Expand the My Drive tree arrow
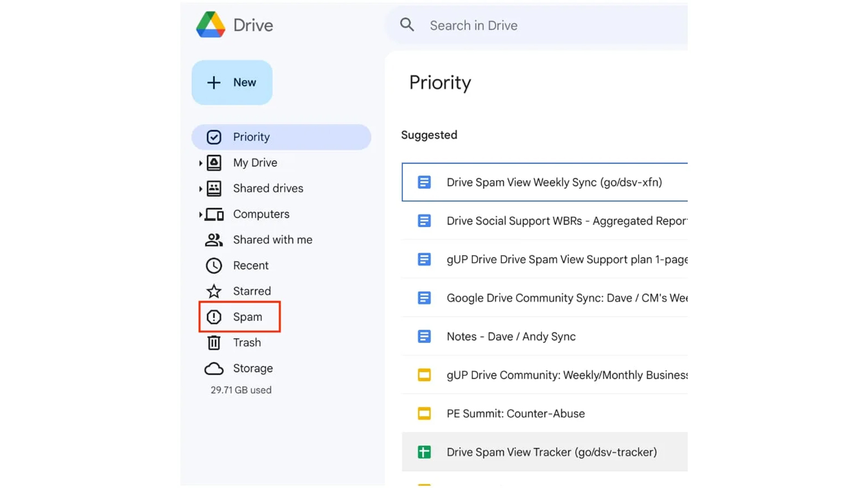The width and height of the screenshot is (868, 488). click(x=200, y=163)
